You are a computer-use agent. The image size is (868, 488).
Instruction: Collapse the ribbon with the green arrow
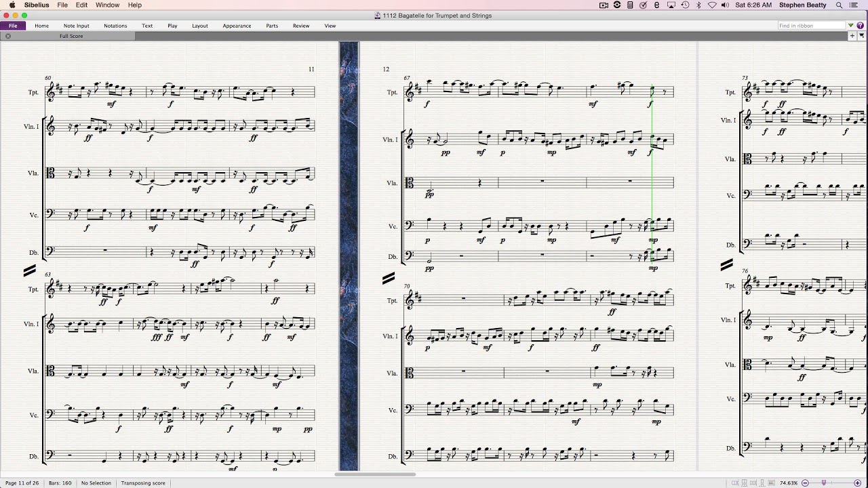(851, 26)
